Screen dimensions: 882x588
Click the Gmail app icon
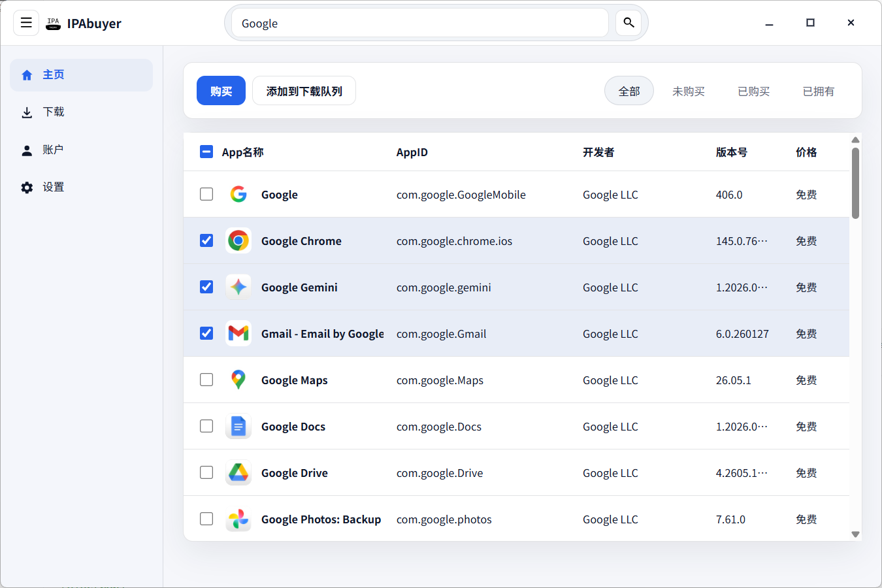pos(238,334)
